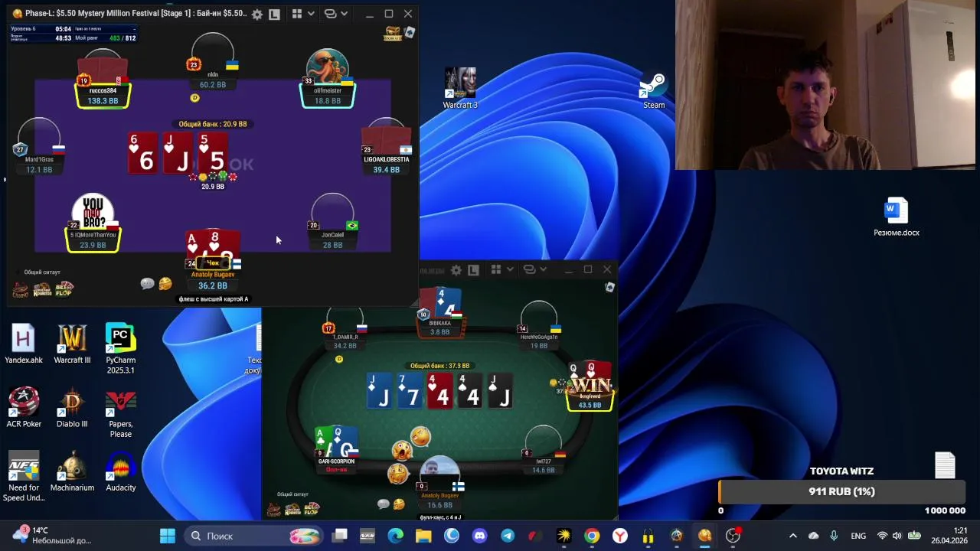Launch Need for Speed Underground shortcut
The height and width of the screenshot is (551, 980).
click(x=24, y=477)
